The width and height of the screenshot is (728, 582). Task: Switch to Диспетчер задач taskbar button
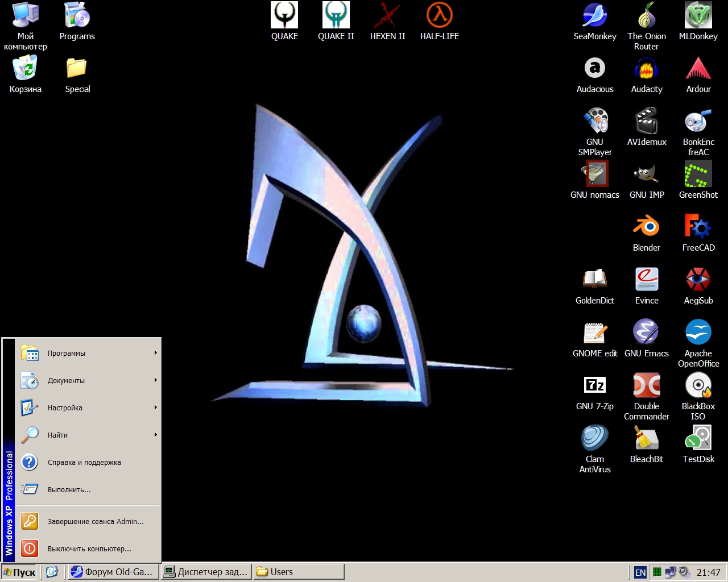coord(206,572)
